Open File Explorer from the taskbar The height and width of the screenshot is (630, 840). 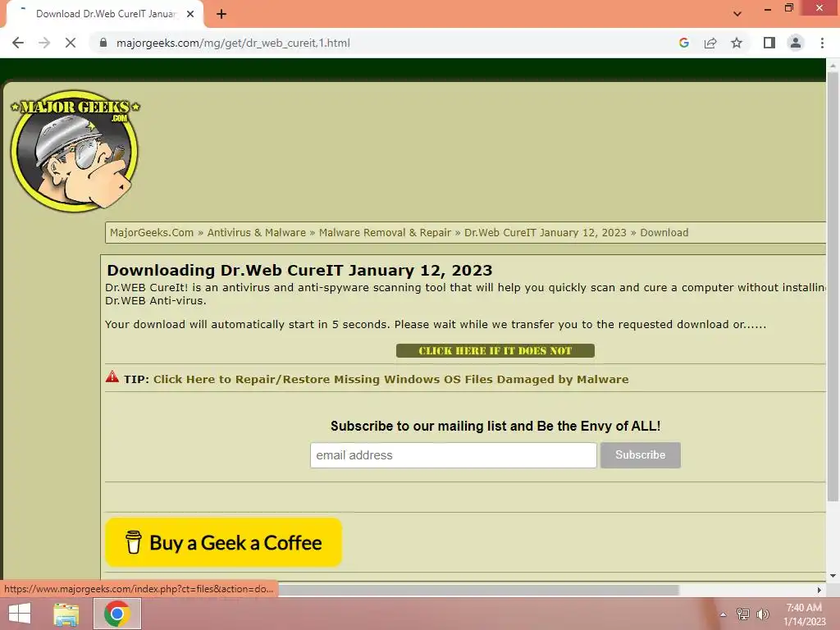click(66, 614)
